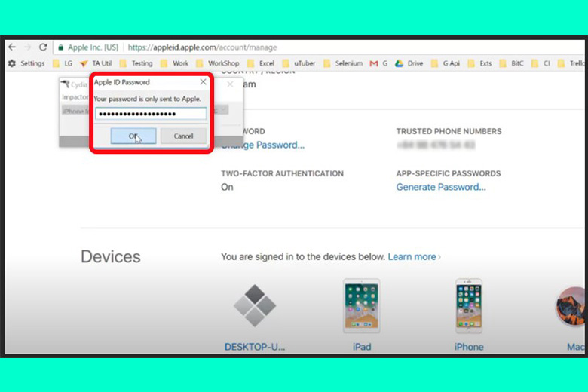The image size is (588, 392).
Task: Click the green secure padlock icon
Action: (x=61, y=47)
